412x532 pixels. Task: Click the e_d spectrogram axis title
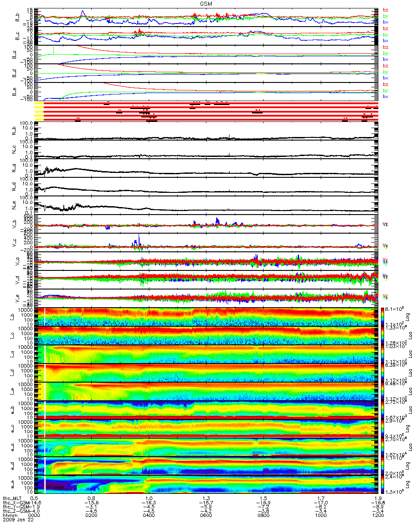[13, 466]
